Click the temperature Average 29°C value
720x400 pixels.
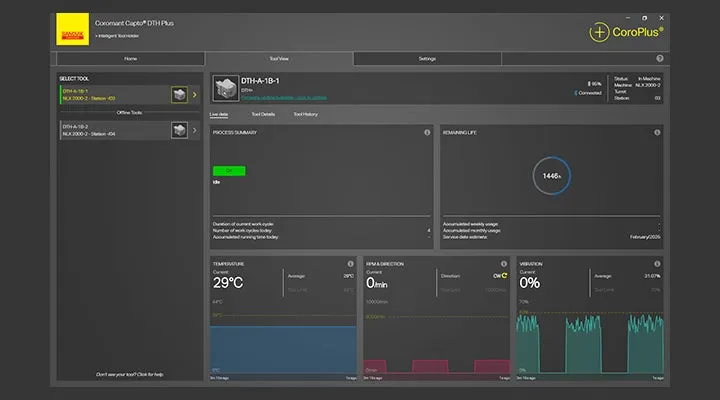pos(349,276)
